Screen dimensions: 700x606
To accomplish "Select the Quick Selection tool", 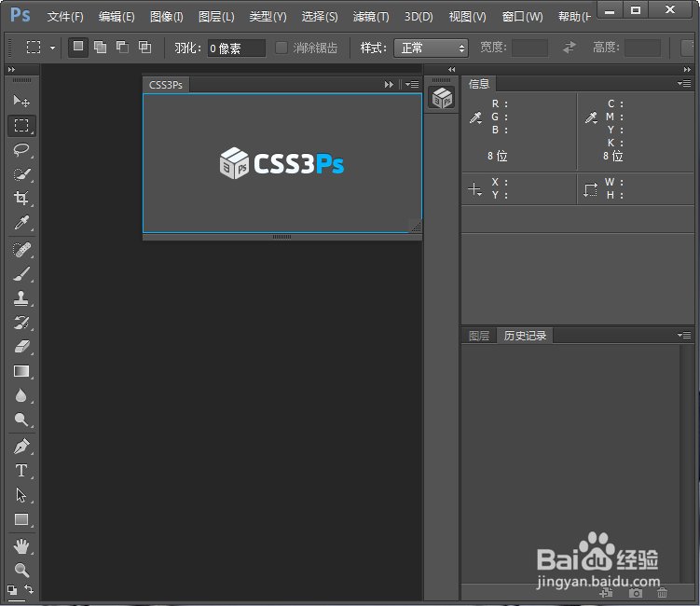I will pos(21,174).
